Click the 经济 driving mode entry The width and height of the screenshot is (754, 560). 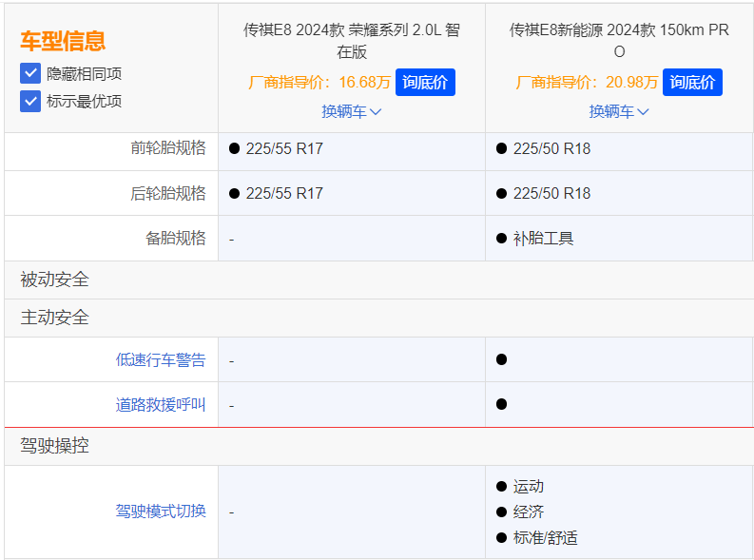tap(529, 512)
